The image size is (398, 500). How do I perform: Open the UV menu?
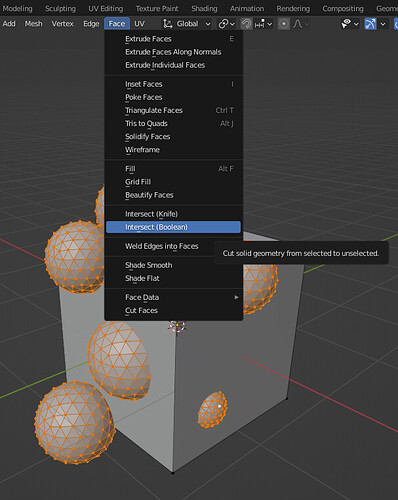pos(139,24)
